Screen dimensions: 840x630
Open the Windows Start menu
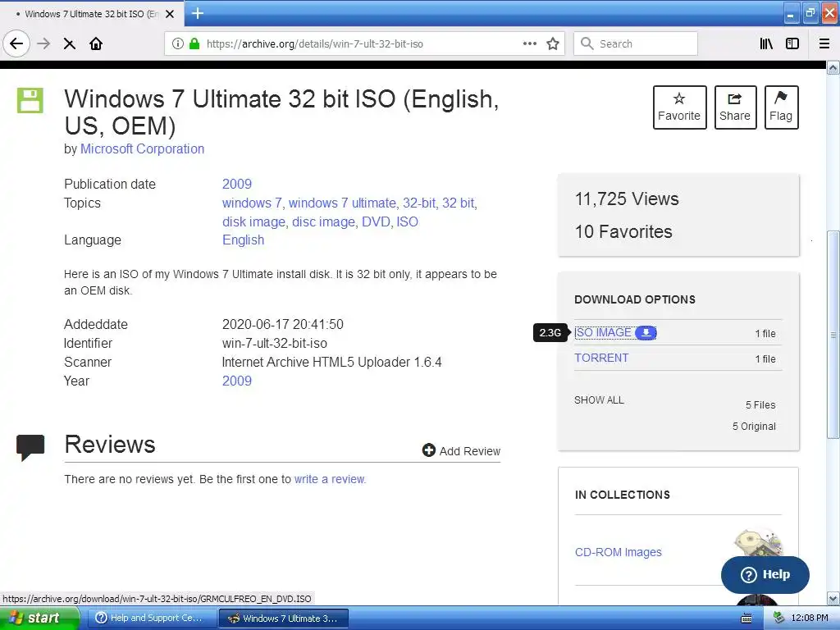39,618
